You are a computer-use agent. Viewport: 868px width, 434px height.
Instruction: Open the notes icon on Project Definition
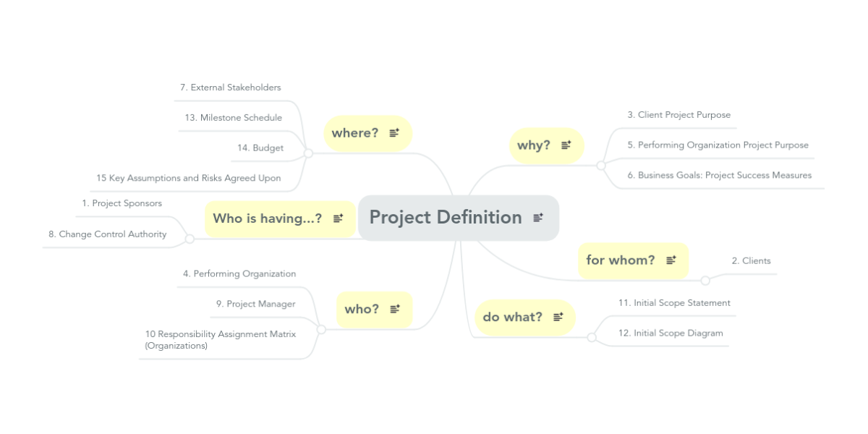click(538, 217)
